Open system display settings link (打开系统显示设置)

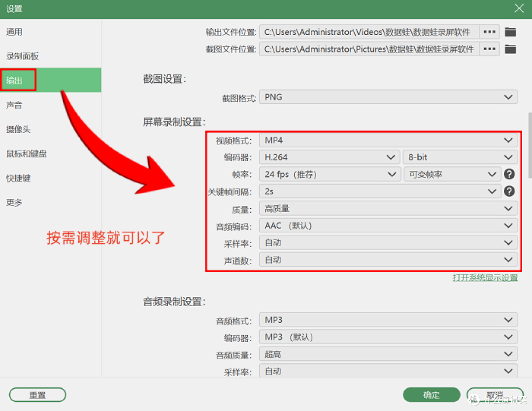(485, 278)
